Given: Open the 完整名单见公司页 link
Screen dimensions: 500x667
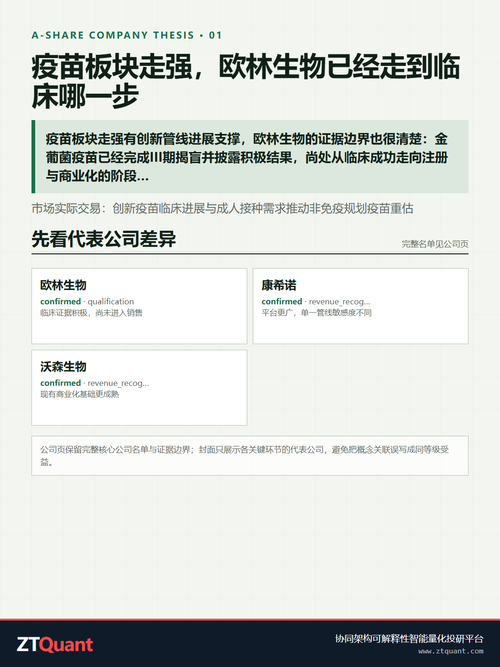Looking at the screenshot, I should (x=435, y=244).
